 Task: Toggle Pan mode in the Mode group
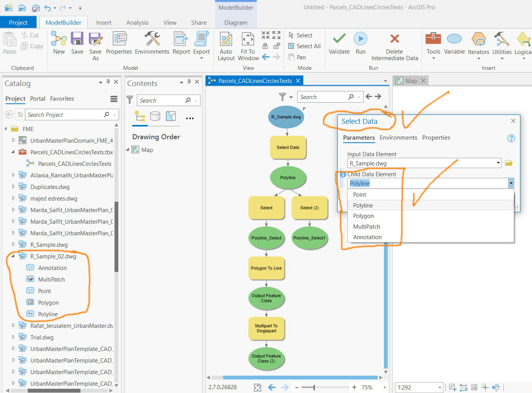pyautogui.click(x=297, y=57)
